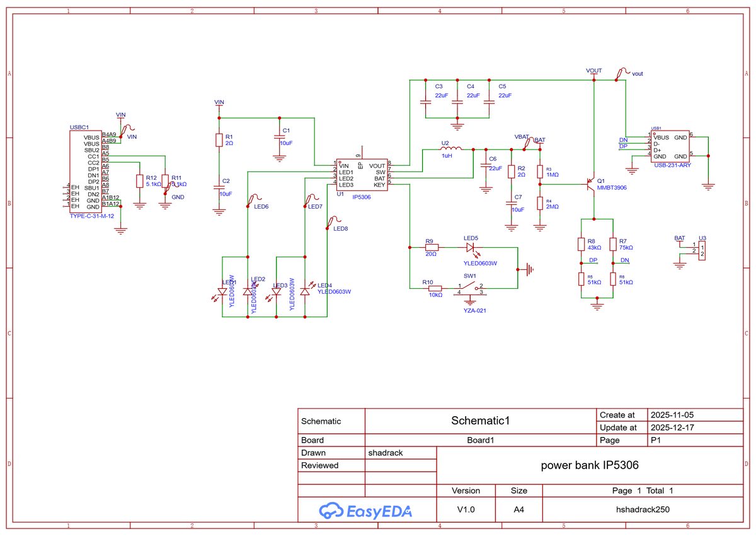Image resolution: width=756 pixels, height=536 pixels.
Task: Select resistor R6 symbol
Action: click(612, 279)
